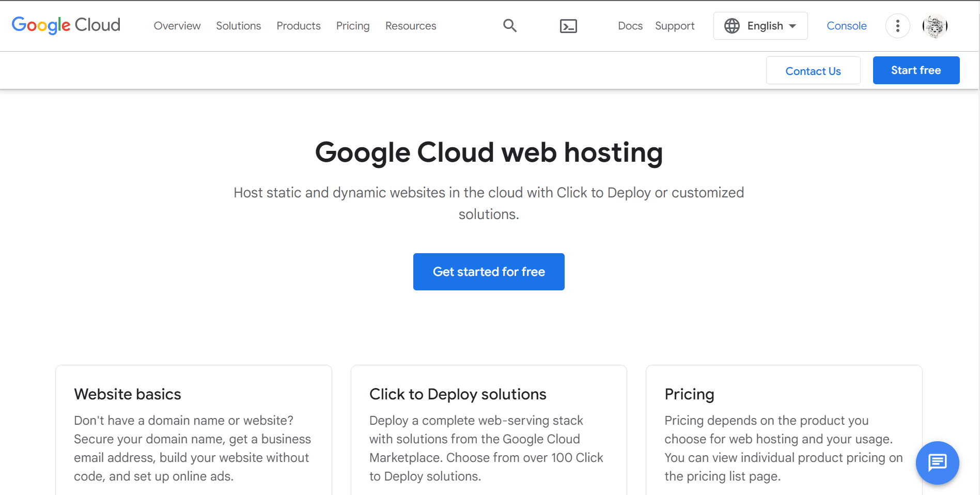This screenshot has width=980, height=495.
Task: Open the three-dot more options menu
Action: [897, 26]
